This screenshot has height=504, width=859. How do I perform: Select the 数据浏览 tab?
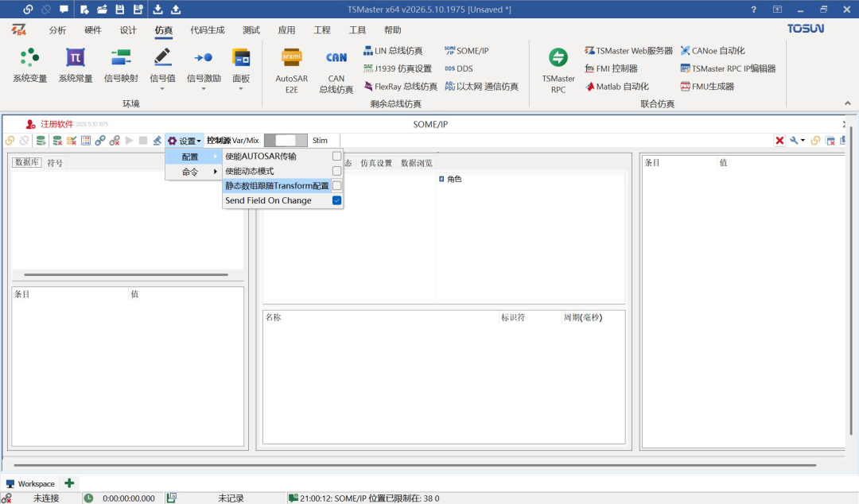pos(416,163)
